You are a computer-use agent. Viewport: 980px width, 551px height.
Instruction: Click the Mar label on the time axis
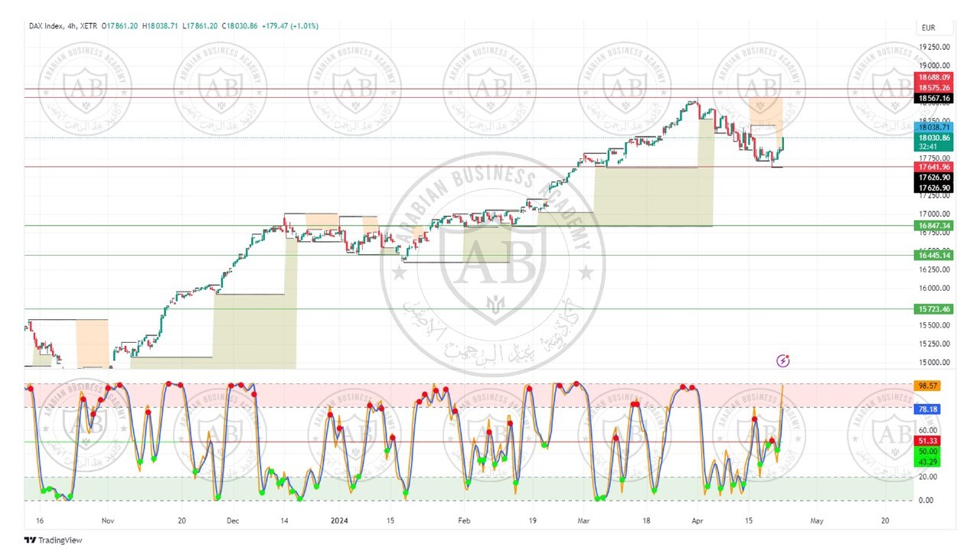585,520
